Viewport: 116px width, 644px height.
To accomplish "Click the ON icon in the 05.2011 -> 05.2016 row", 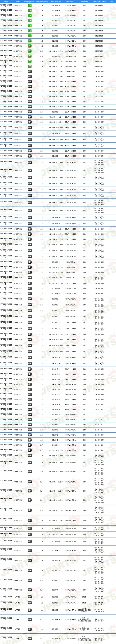I will pyautogui.click(x=30, y=340).
